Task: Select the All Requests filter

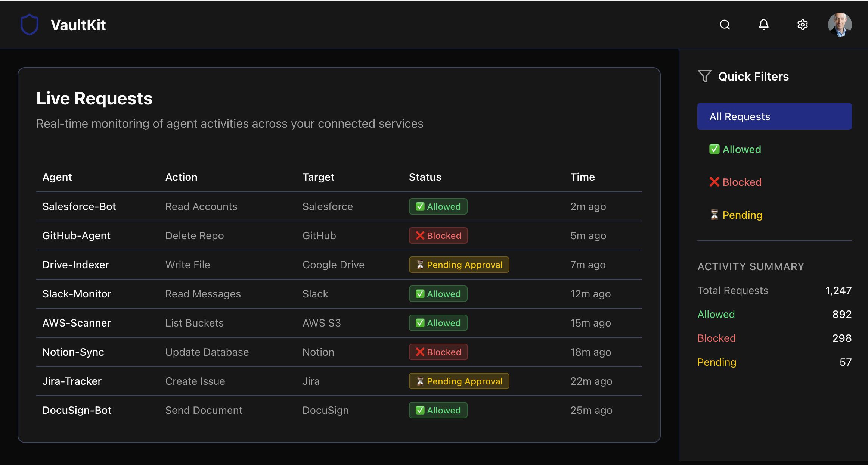Action: [x=774, y=116]
